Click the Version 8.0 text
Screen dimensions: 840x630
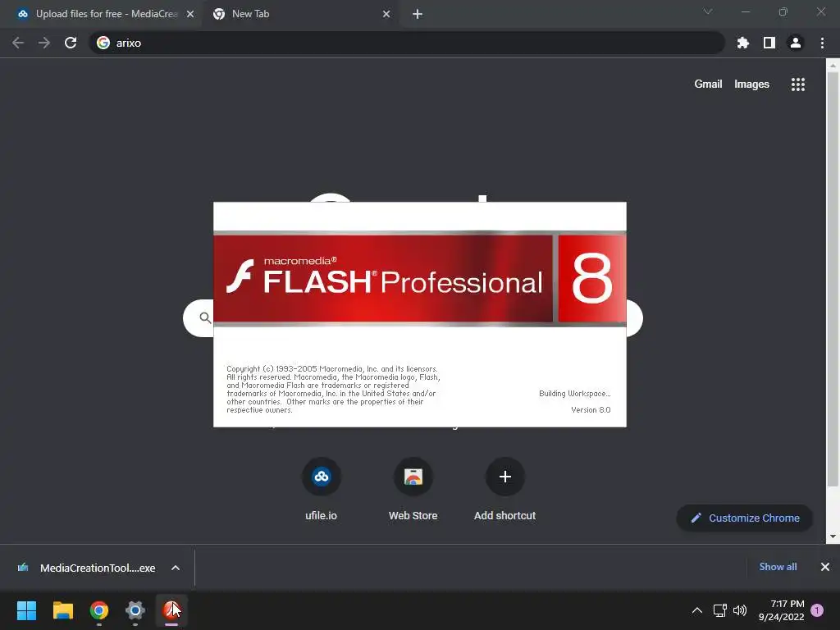(591, 410)
